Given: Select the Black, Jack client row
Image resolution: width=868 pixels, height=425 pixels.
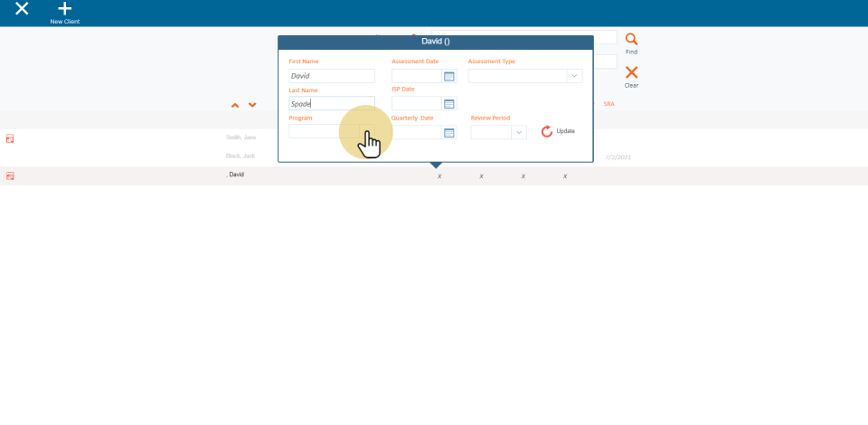Looking at the screenshot, I should (241, 156).
